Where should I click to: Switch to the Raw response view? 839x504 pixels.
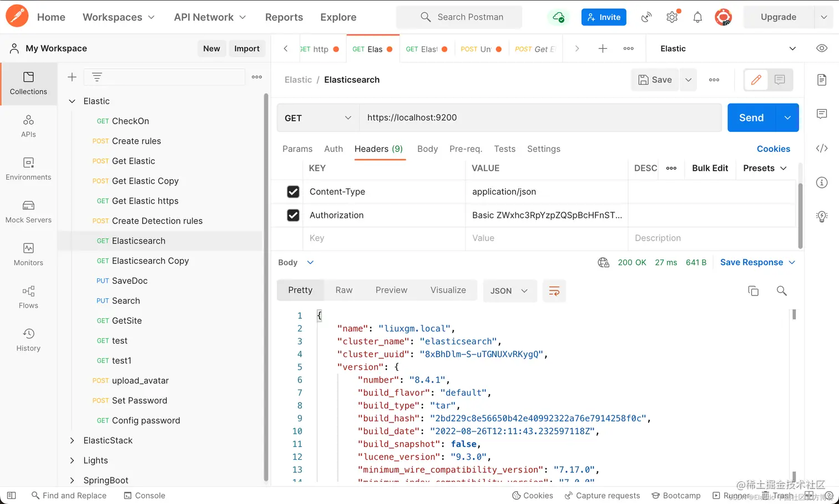click(344, 290)
